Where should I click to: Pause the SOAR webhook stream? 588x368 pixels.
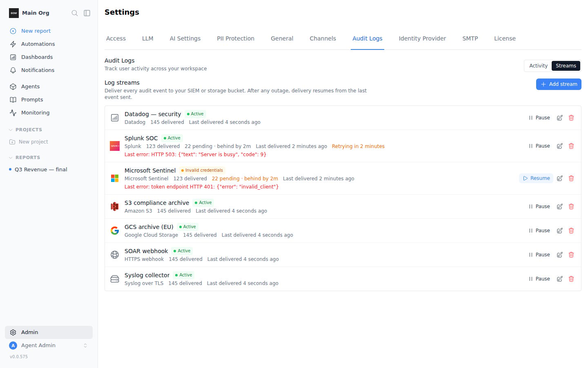tap(539, 255)
